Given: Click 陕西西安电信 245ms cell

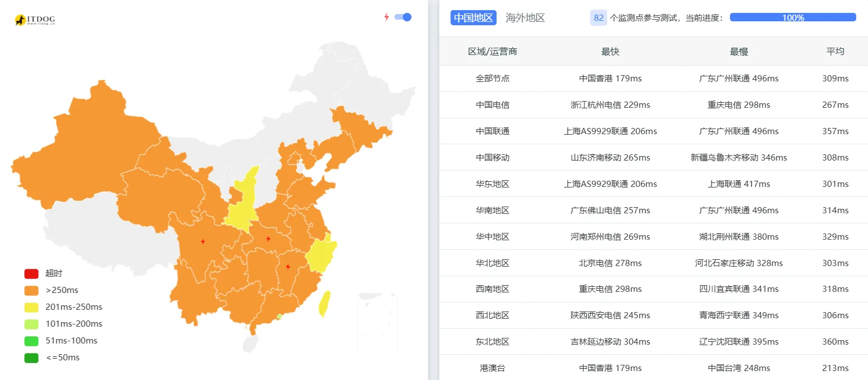Looking at the screenshot, I should [610, 315].
